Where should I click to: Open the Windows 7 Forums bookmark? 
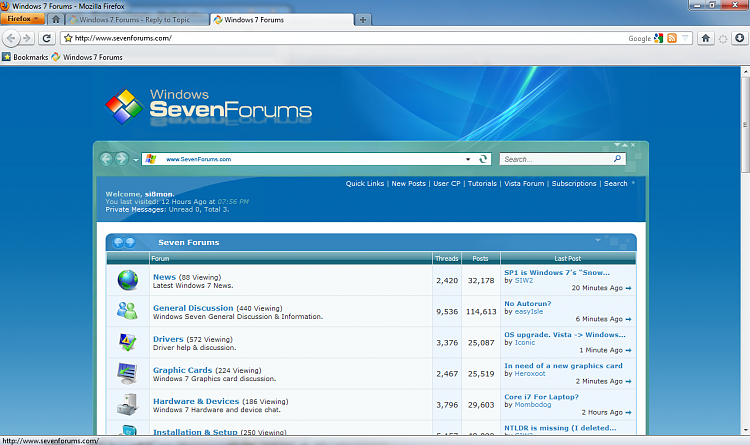click(x=87, y=57)
